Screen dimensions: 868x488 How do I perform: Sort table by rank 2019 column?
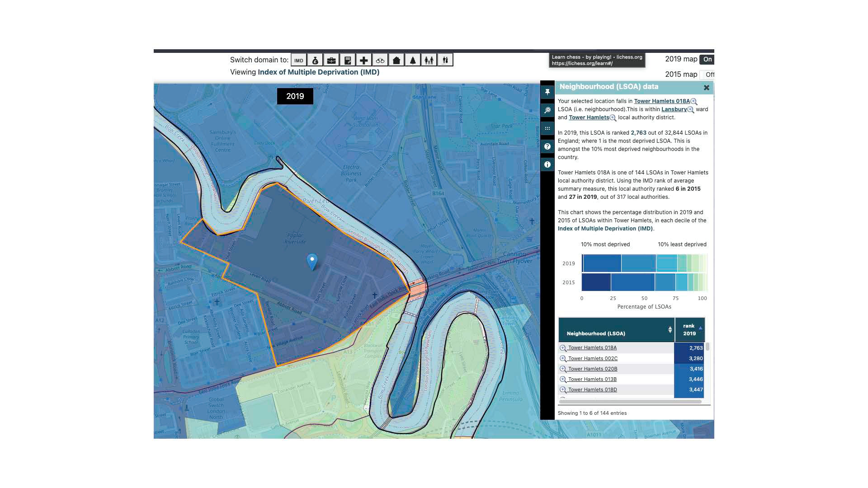(x=689, y=330)
